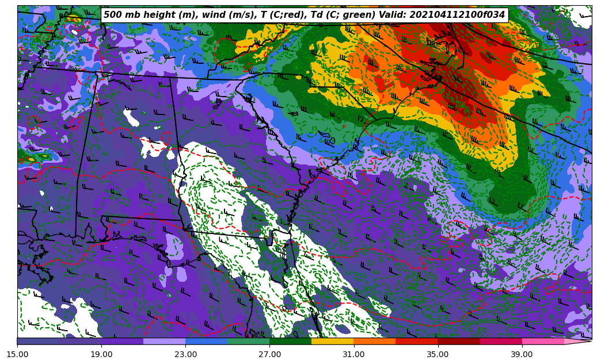
Task: Click the yellow segment of the colorbar
Action: tap(332, 341)
